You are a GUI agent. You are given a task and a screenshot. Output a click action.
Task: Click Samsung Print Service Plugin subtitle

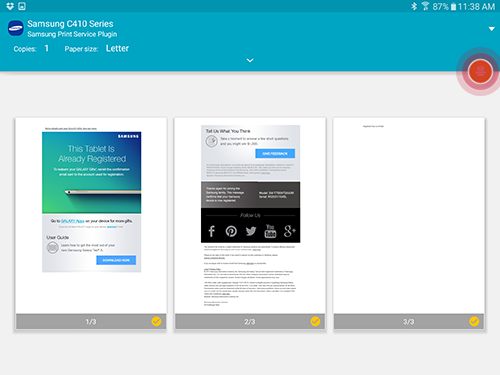click(x=72, y=34)
